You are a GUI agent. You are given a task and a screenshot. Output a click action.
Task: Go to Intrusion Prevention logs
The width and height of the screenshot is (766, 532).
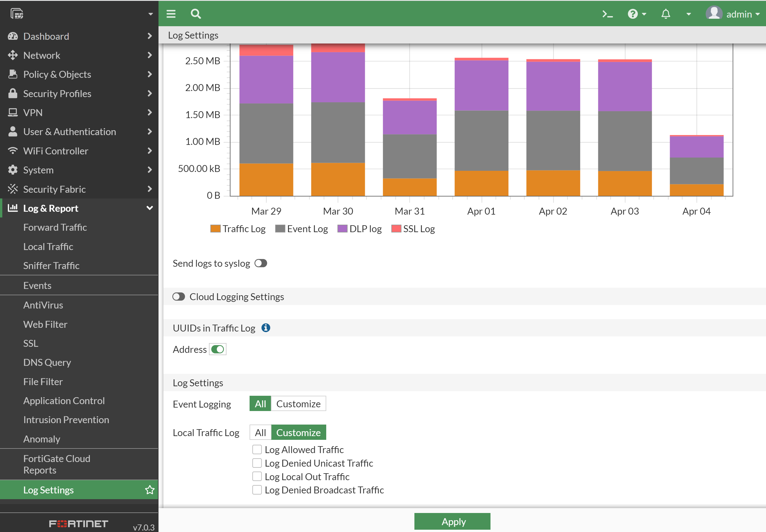[x=66, y=420]
